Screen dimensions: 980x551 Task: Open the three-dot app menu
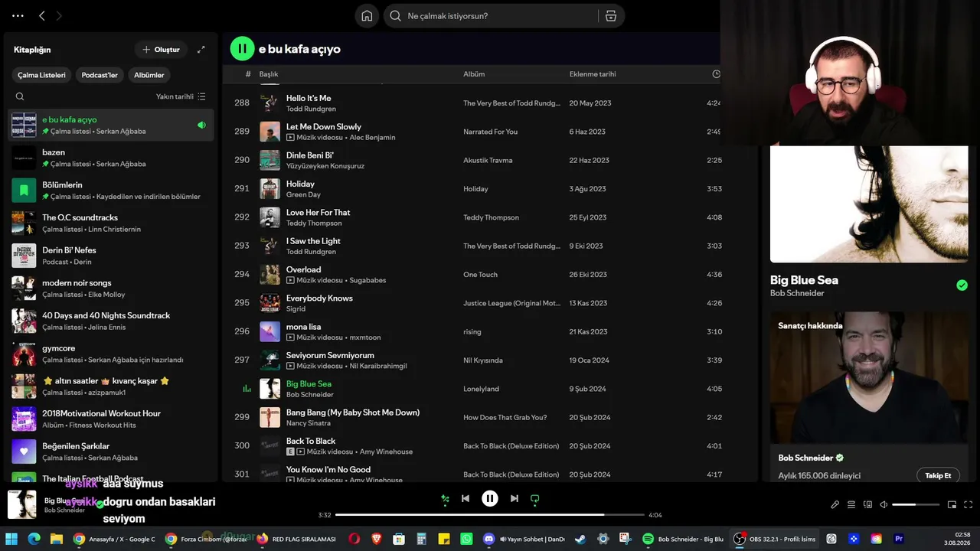18,15
